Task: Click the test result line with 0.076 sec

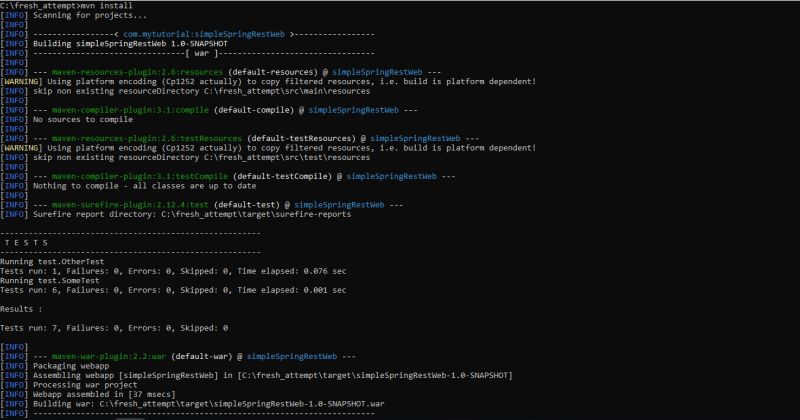Action: 173,271
